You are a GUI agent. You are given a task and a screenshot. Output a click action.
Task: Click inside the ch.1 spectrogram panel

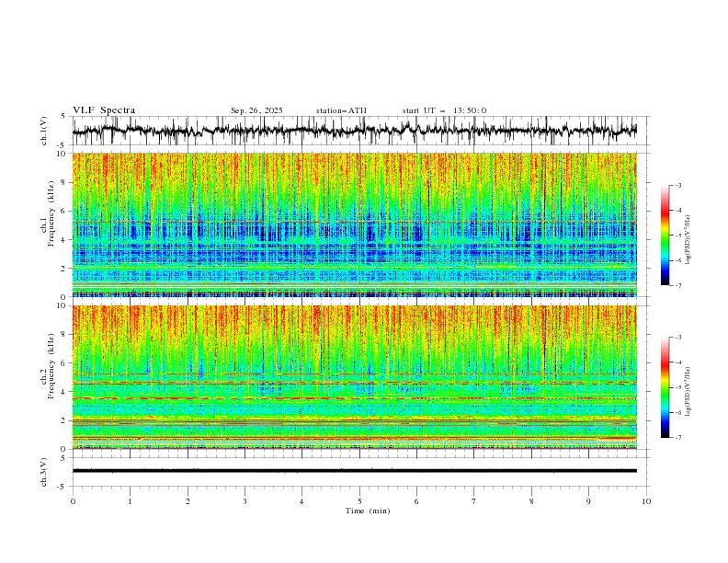point(354,224)
